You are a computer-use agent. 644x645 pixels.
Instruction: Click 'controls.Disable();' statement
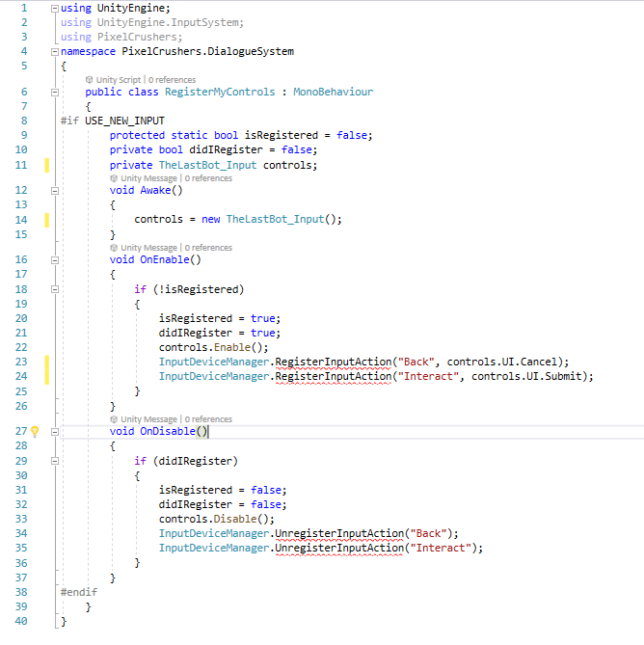tap(216, 519)
